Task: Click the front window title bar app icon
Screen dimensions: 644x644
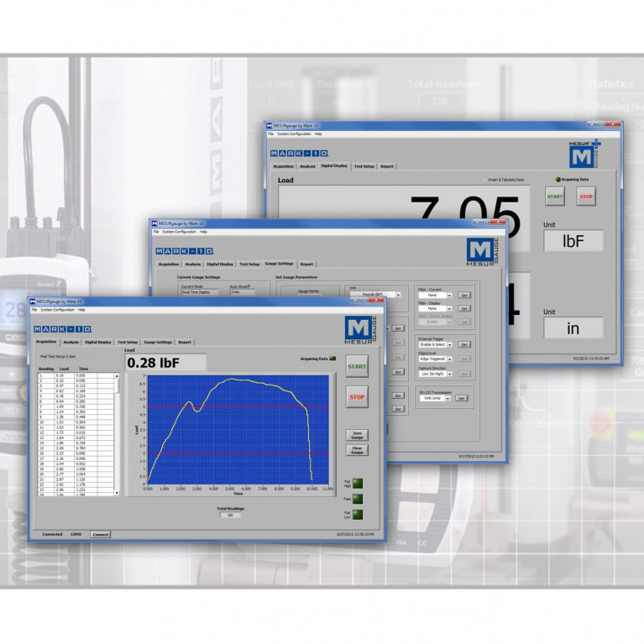Action: [x=33, y=301]
